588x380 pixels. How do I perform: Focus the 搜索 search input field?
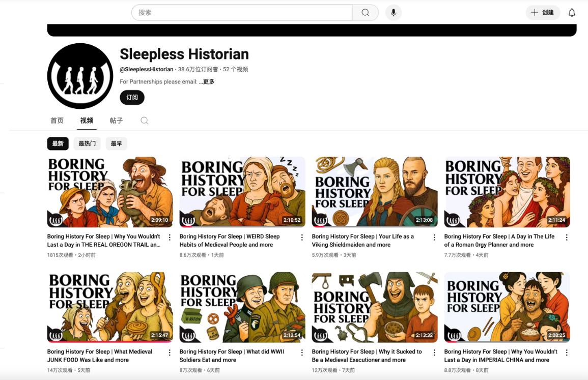pos(242,13)
